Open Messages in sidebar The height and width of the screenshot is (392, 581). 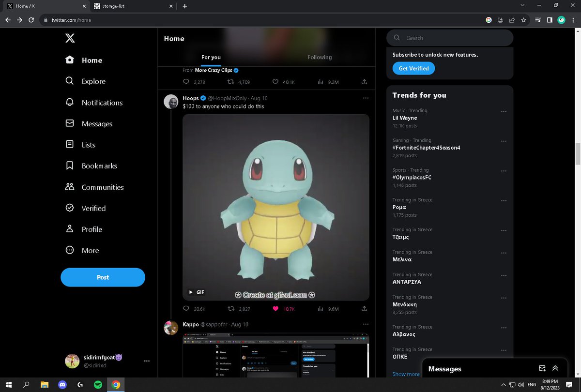(89, 123)
